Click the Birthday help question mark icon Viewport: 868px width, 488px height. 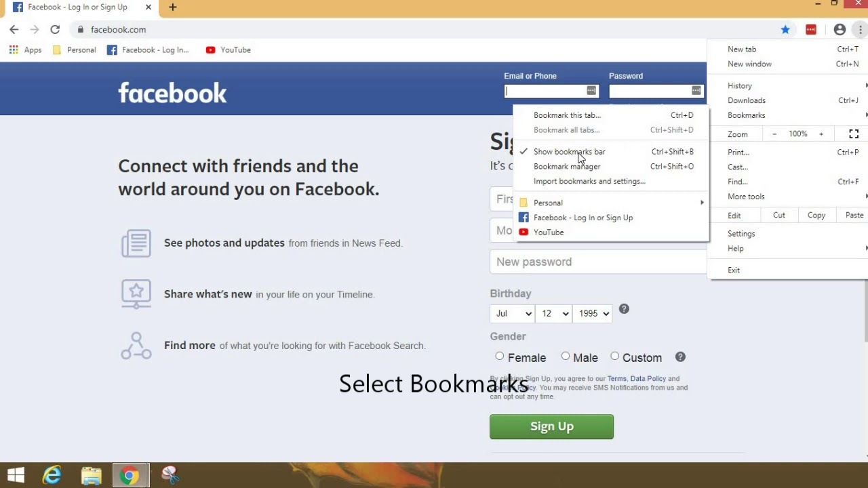pyautogui.click(x=624, y=309)
